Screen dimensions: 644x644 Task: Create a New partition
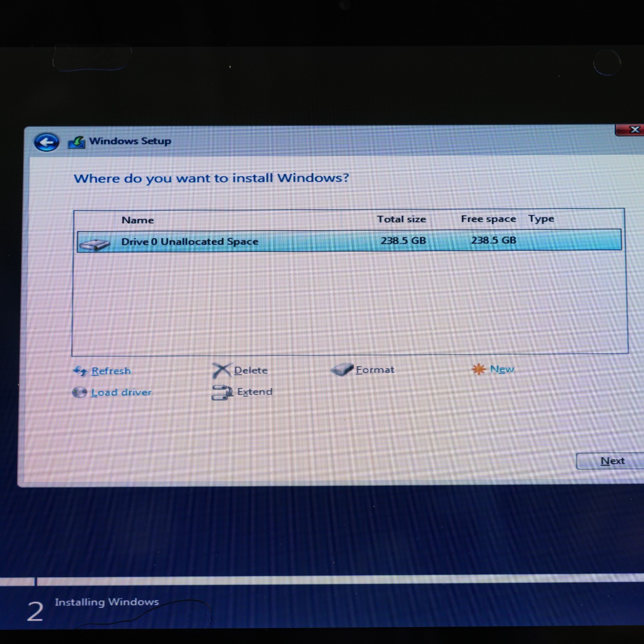click(502, 369)
